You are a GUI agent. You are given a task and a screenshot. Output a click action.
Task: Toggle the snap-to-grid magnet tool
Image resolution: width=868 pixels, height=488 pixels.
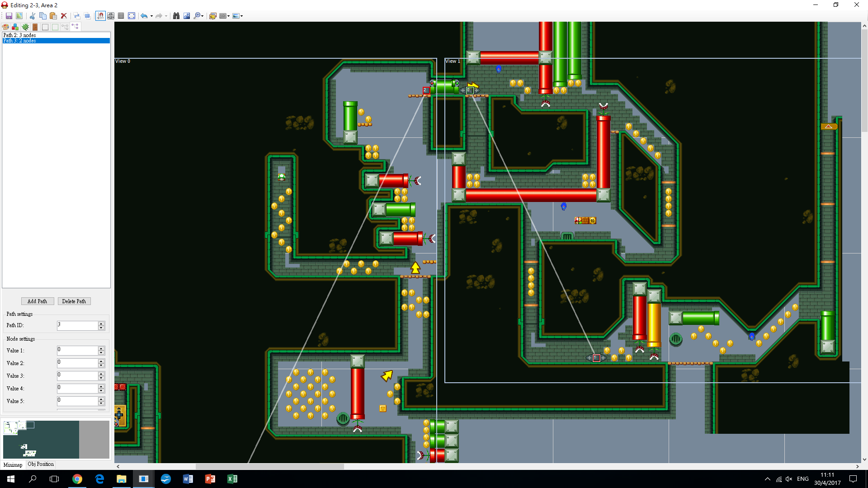[x=100, y=16]
